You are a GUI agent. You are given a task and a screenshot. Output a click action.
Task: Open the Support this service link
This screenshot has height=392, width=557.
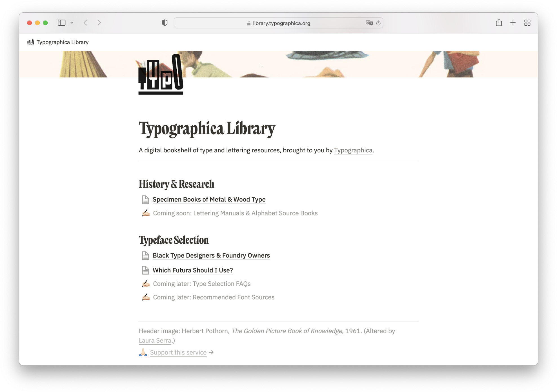coord(178,353)
